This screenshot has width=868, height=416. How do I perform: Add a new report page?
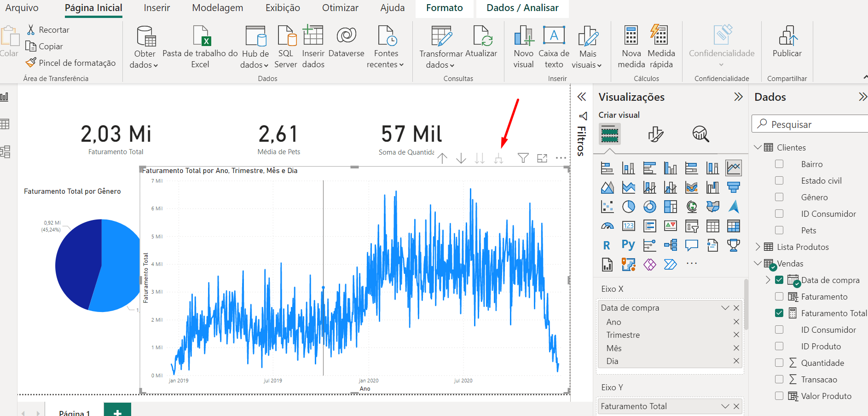click(x=117, y=410)
